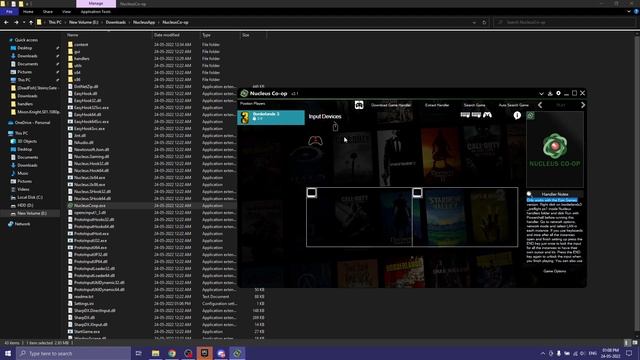Screen dimensions: 640x360
Task: Click the download icon in Nucleus title bar
Action: [550, 93]
